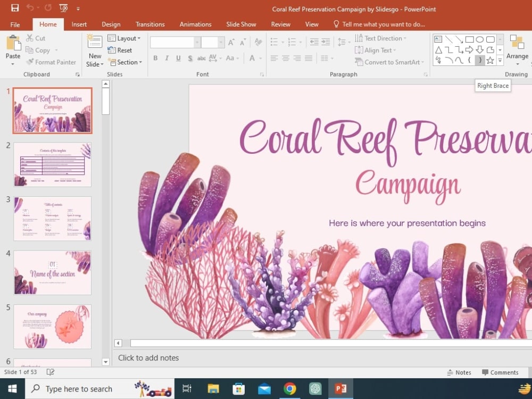Image resolution: width=532 pixels, height=399 pixels.
Task: Switch to the Transitions tab
Action: 150,24
